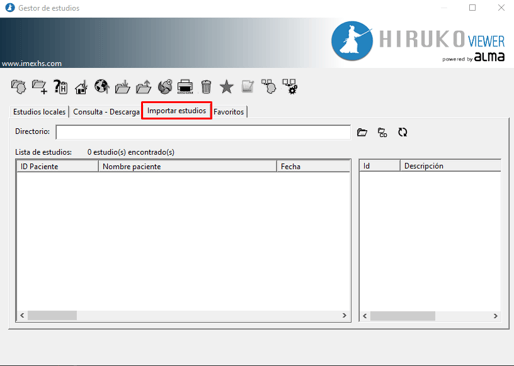Click the folder with up arrow icon
Image resolution: width=514 pixels, height=366 pixels.
pos(143,87)
